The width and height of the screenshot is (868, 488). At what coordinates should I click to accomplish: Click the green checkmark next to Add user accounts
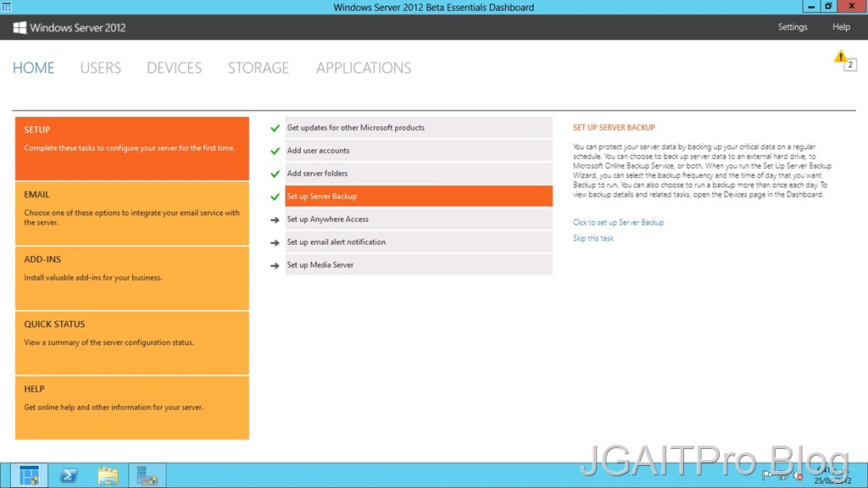coord(275,151)
